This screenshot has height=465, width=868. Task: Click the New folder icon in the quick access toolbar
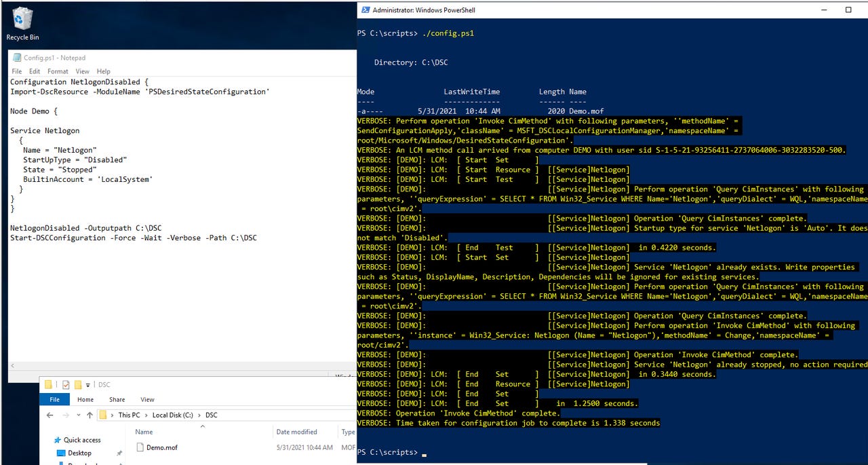click(78, 384)
